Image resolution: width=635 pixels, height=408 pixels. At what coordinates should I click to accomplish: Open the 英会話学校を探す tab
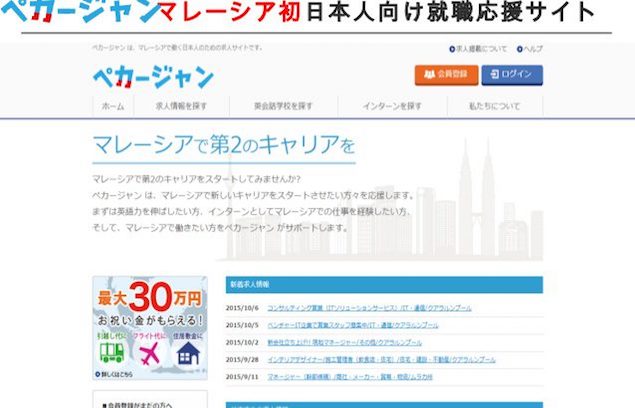point(283,107)
